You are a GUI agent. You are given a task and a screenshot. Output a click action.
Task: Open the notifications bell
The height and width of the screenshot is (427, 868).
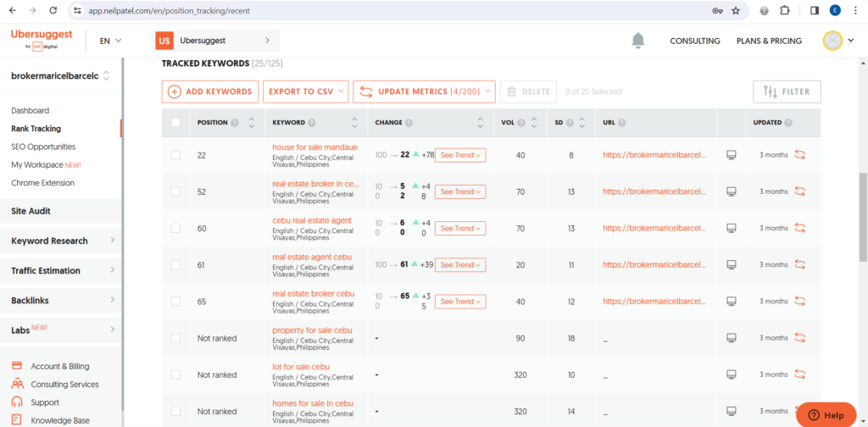pos(638,41)
